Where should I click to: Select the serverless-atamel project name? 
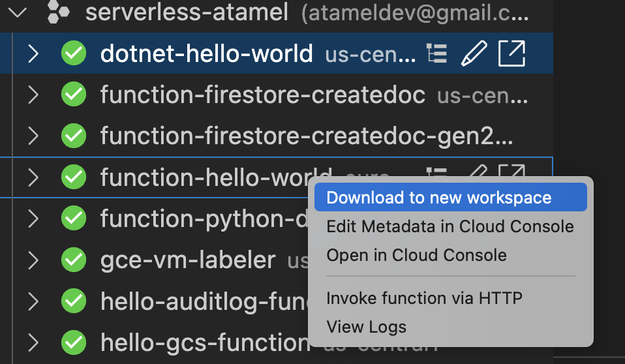(x=187, y=12)
